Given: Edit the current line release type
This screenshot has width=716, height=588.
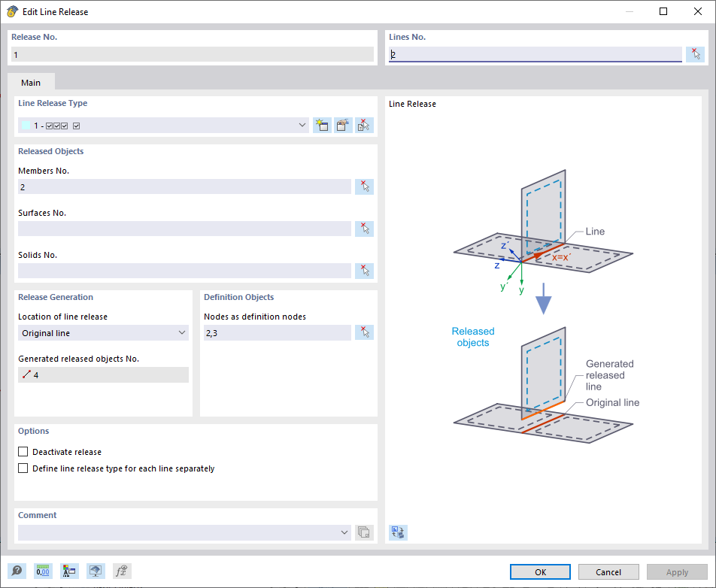Looking at the screenshot, I should coord(342,125).
